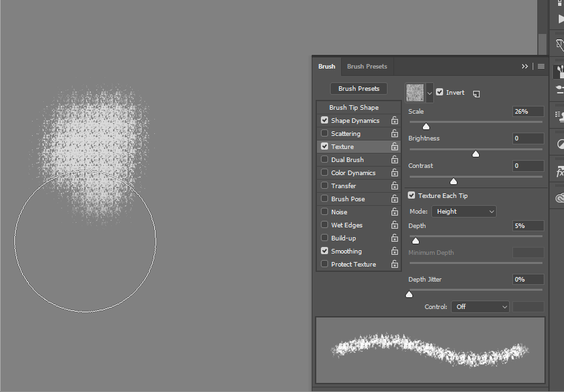Enable the Noise option
This screenshot has height=392, width=564.
coord(324,212)
